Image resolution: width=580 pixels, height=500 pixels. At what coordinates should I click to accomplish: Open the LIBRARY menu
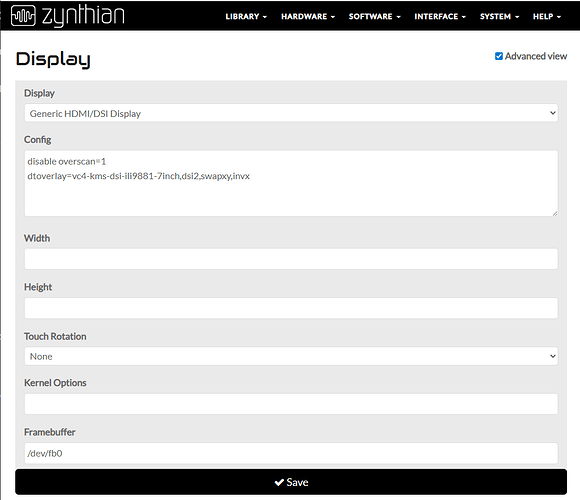point(246,17)
